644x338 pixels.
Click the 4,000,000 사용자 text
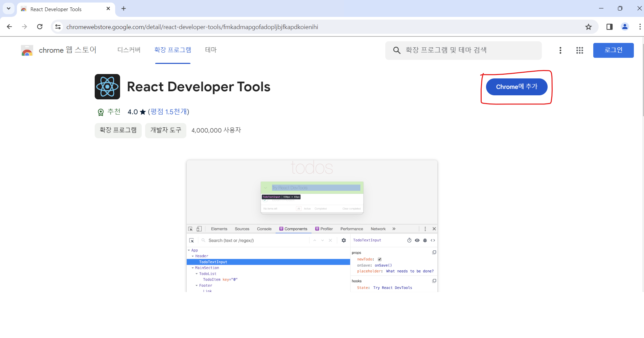click(x=216, y=130)
